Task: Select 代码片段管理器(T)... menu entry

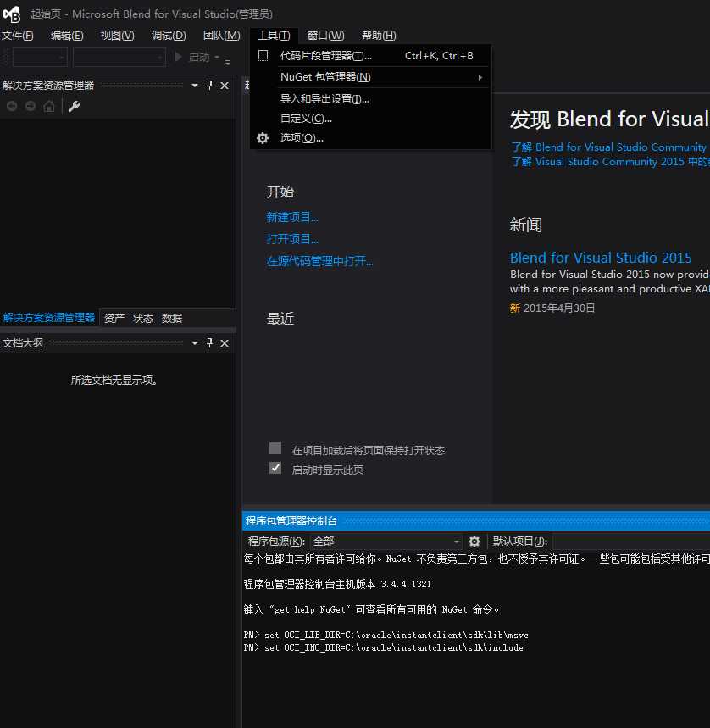Action: click(x=371, y=56)
